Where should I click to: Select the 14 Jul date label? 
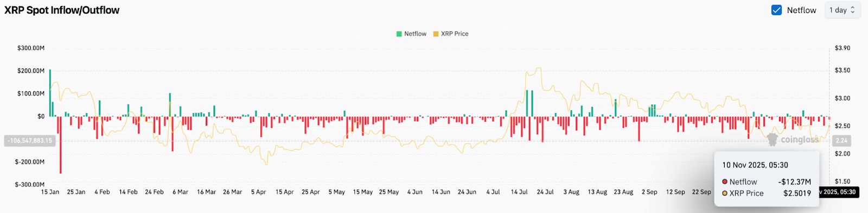click(519, 192)
